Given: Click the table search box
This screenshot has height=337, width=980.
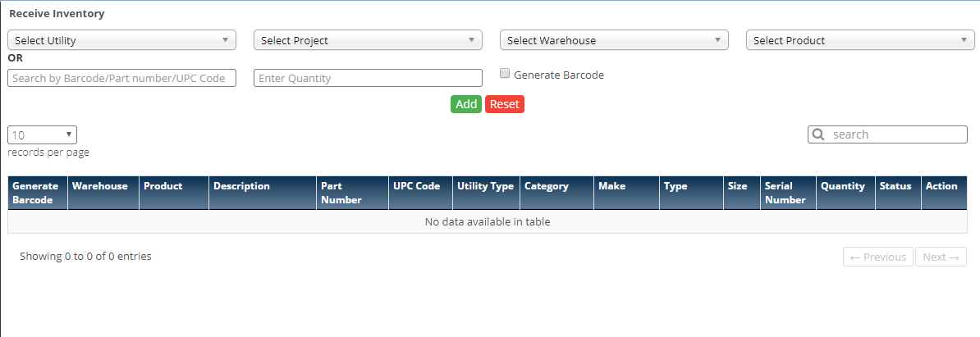Looking at the screenshot, I should [x=896, y=134].
